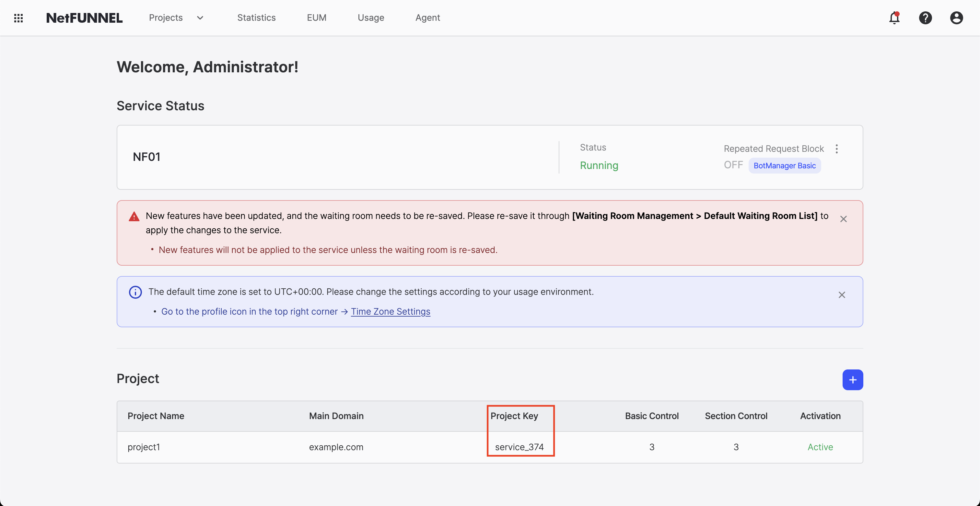The height and width of the screenshot is (506, 980).
Task: Open the NF01 three-dot options menu
Action: tap(836, 149)
